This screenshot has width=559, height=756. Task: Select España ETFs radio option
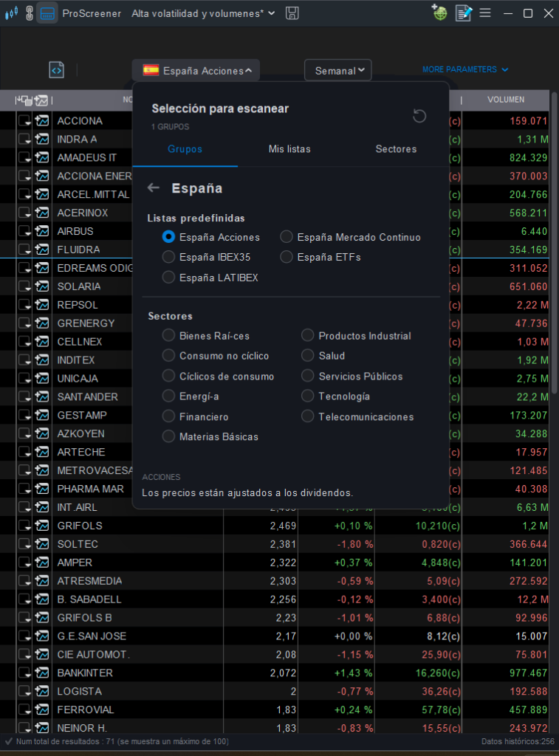coord(287,257)
